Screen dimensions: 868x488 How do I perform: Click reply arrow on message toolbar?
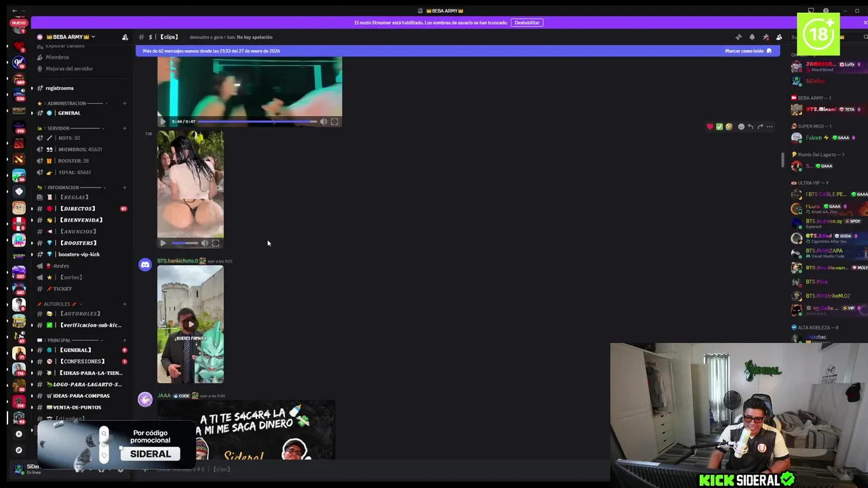coord(751,127)
